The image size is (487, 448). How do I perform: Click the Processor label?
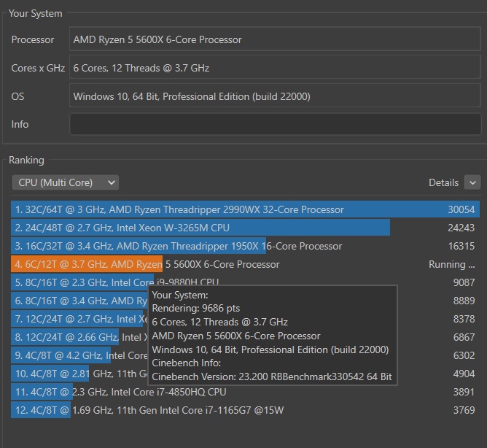point(33,39)
